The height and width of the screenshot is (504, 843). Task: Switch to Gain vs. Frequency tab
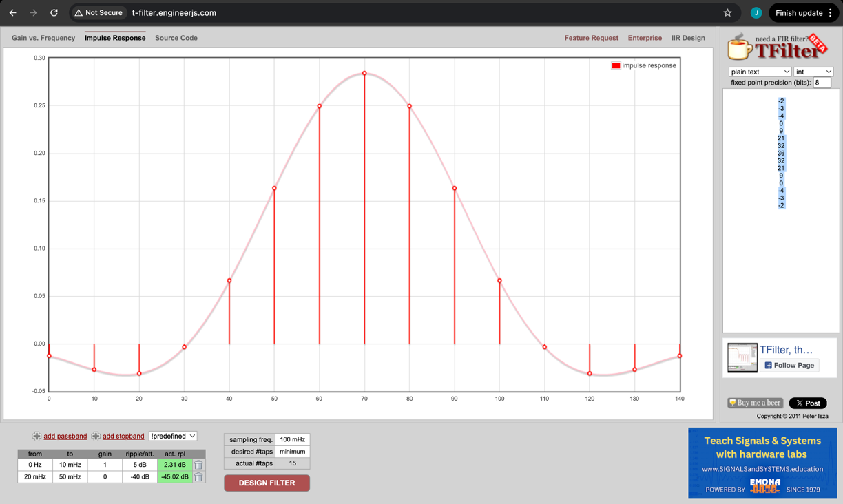click(43, 38)
